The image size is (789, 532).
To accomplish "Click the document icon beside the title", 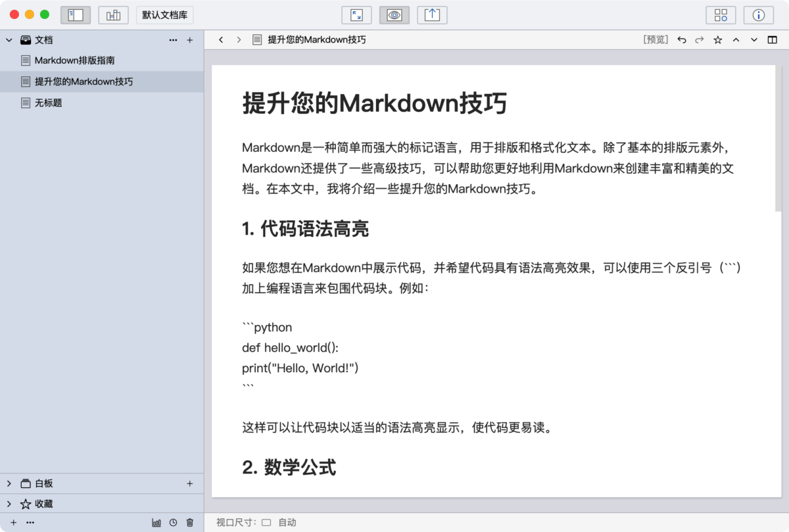I will pyautogui.click(x=257, y=40).
